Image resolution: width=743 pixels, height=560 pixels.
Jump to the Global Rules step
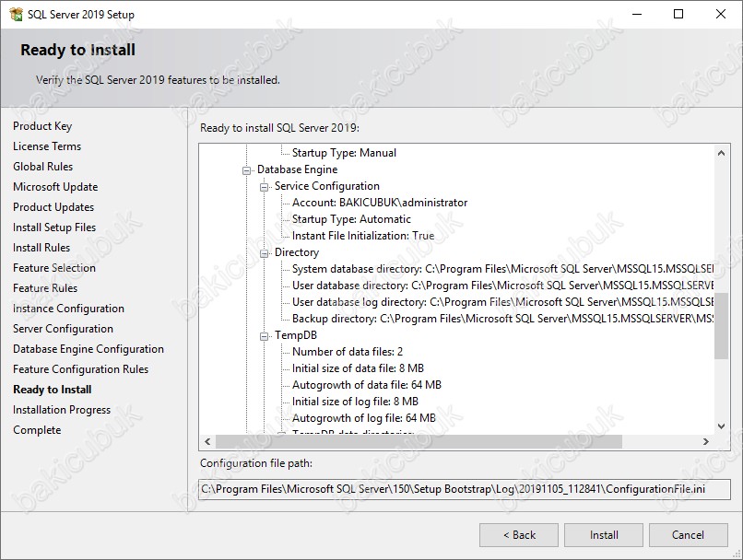pyautogui.click(x=42, y=167)
